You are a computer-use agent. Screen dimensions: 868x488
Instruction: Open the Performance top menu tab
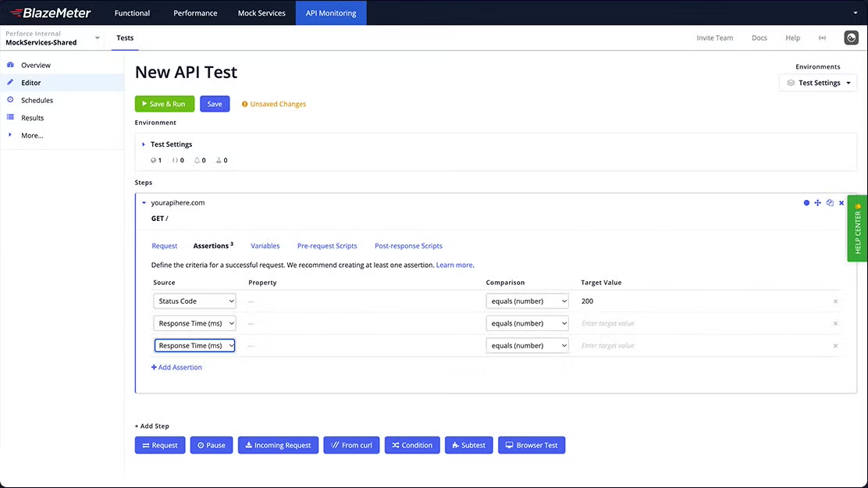point(195,12)
